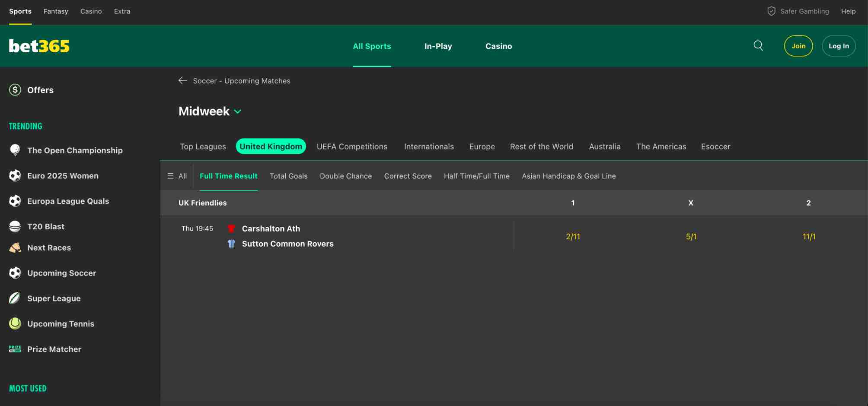Switch to Asian Handicap & Goal Line tab
Image resolution: width=868 pixels, height=406 pixels.
pyautogui.click(x=569, y=176)
